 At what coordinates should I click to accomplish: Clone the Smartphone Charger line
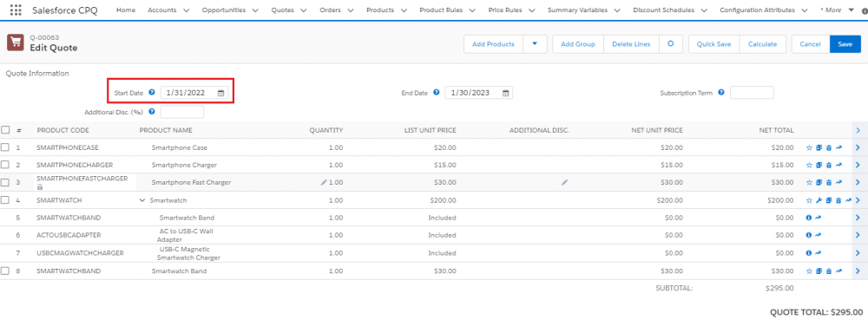(x=819, y=165)
